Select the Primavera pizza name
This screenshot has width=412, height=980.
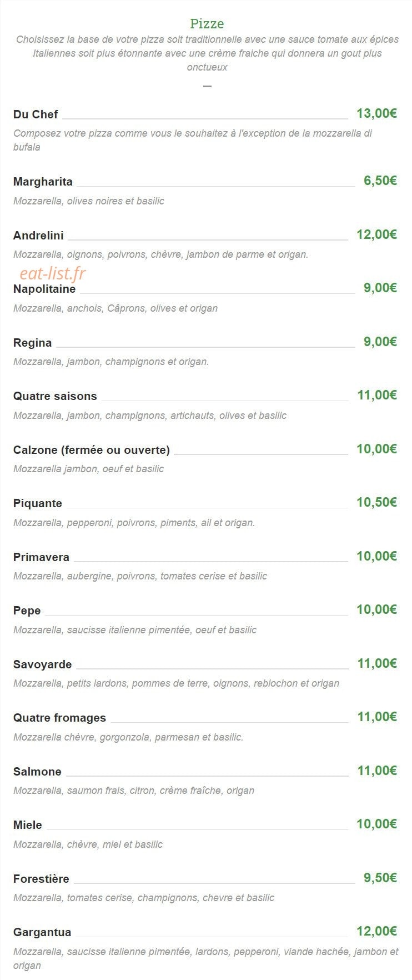click(x=41, y=557)
